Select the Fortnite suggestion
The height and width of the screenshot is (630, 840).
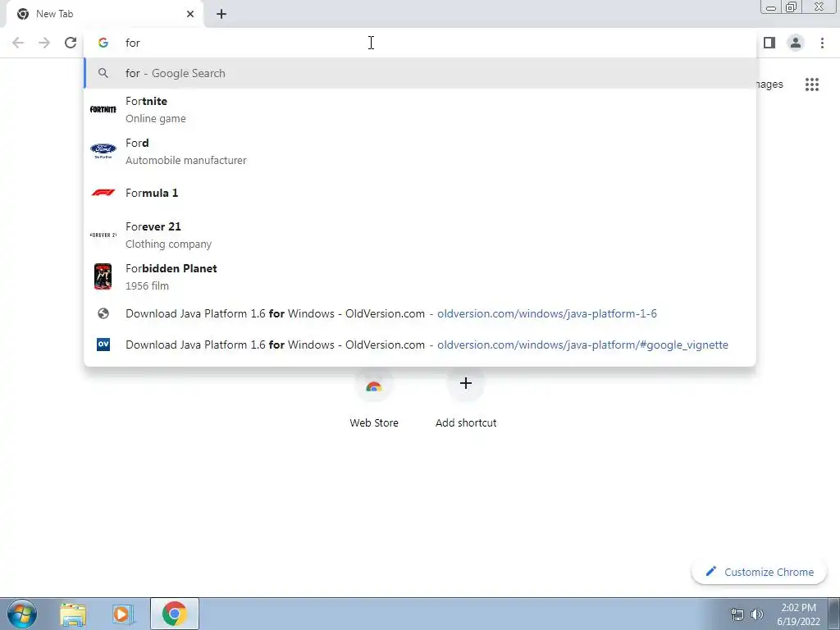(x=421, y=109)
